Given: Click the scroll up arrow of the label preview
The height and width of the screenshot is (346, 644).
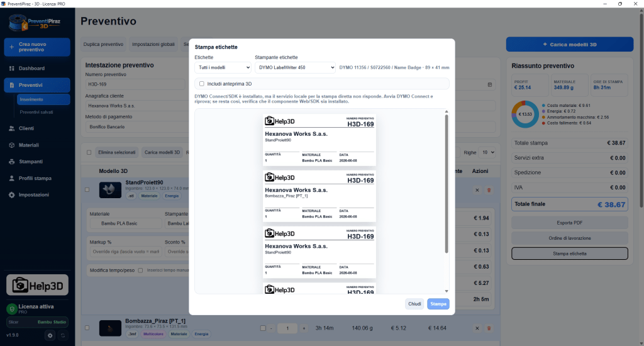Looking at the screenshot, I should [447, 112].
